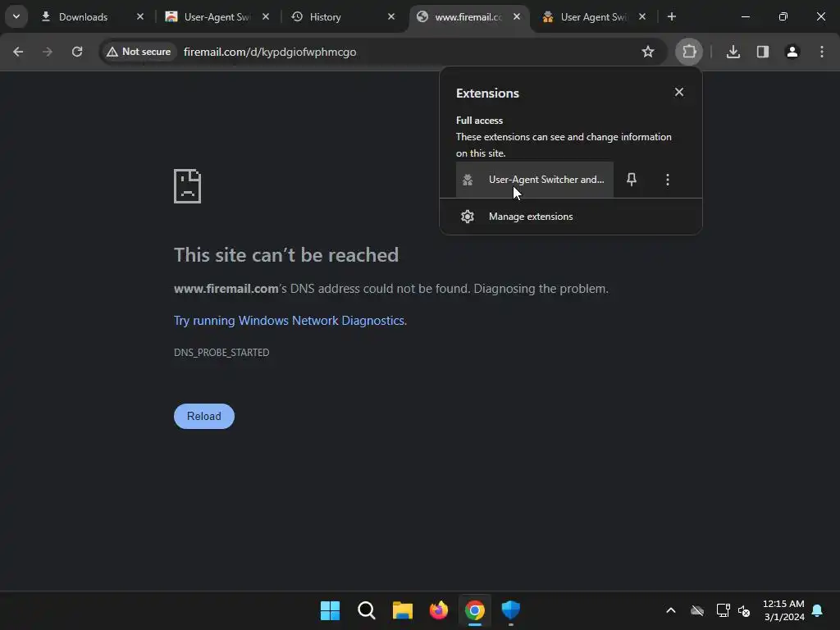Minimize the Chrome window
Screen dimensions: 840x630
click(x=745, y=16)
